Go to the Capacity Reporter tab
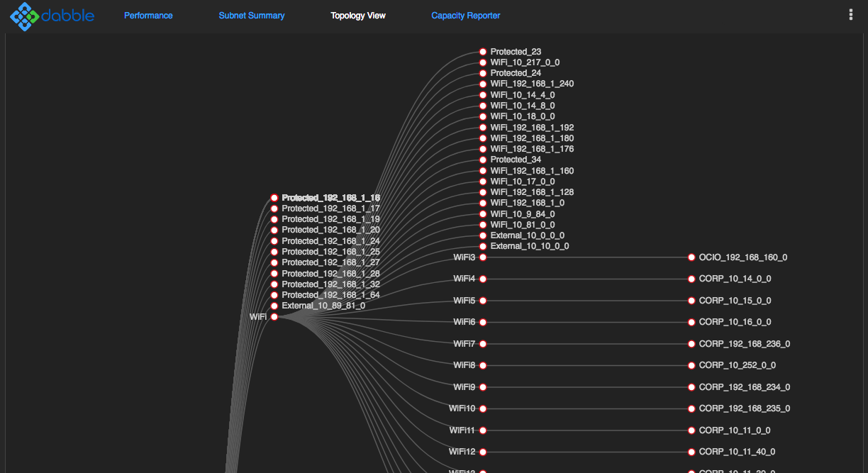 (465, 16)
